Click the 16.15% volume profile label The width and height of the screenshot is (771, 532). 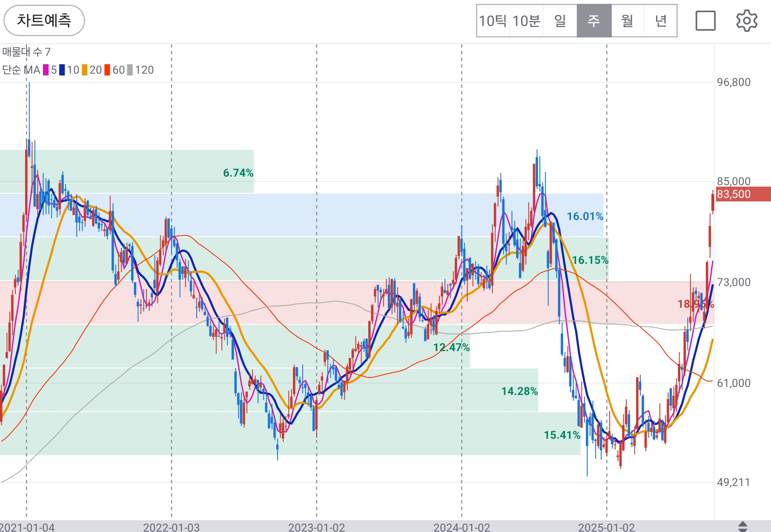(x=590, y=260)
